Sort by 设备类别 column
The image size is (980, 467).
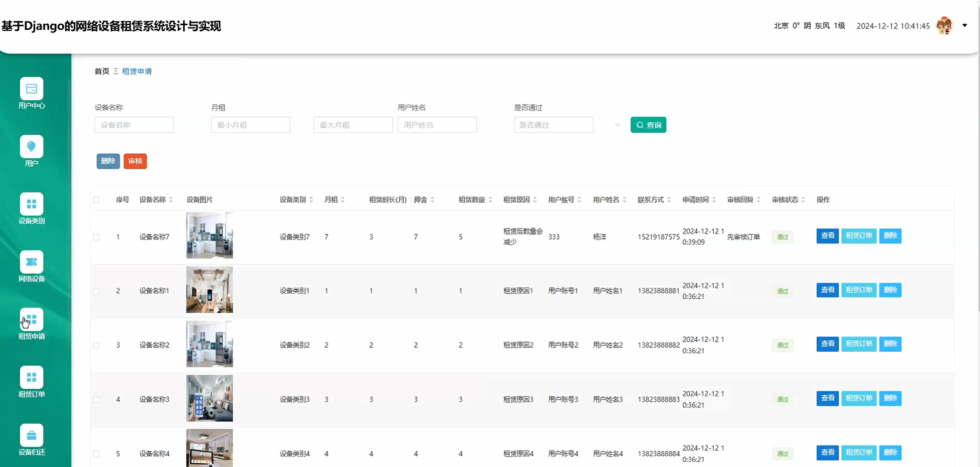311,199
